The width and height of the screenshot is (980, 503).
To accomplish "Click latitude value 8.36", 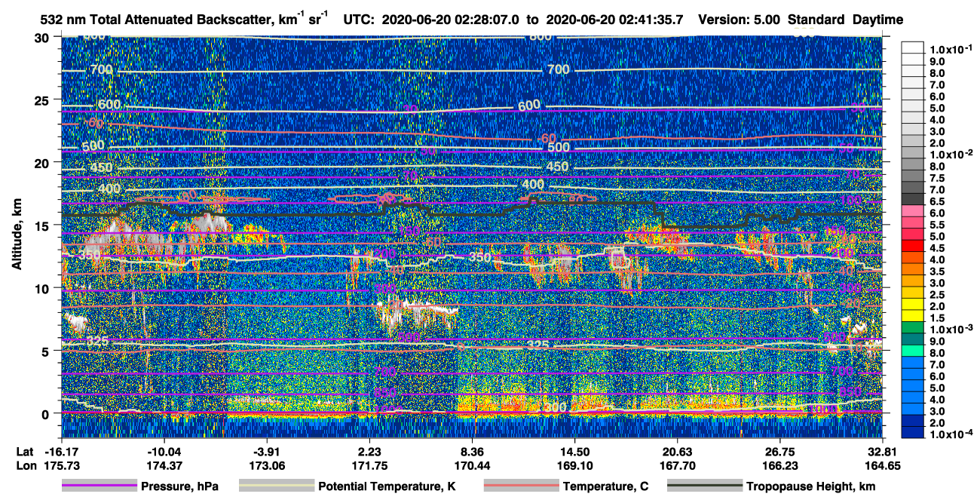I will coord(473,451).
